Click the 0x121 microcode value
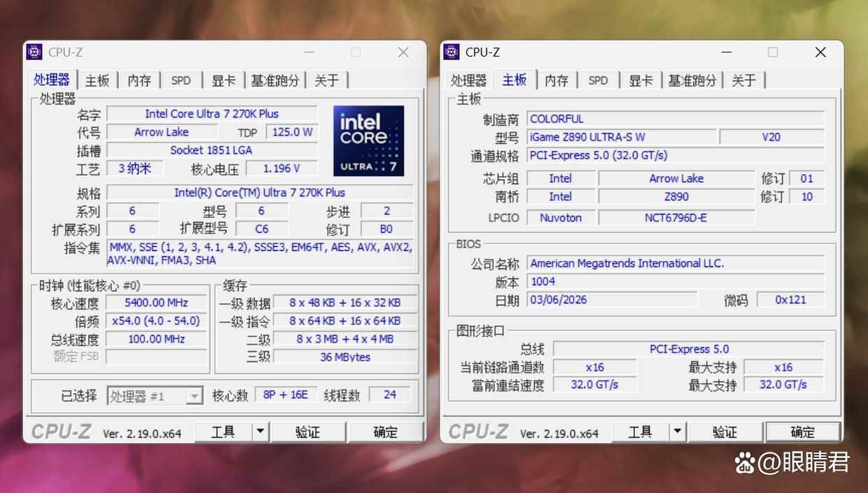This screenshot has height=493, width=868. click(790, 300)
